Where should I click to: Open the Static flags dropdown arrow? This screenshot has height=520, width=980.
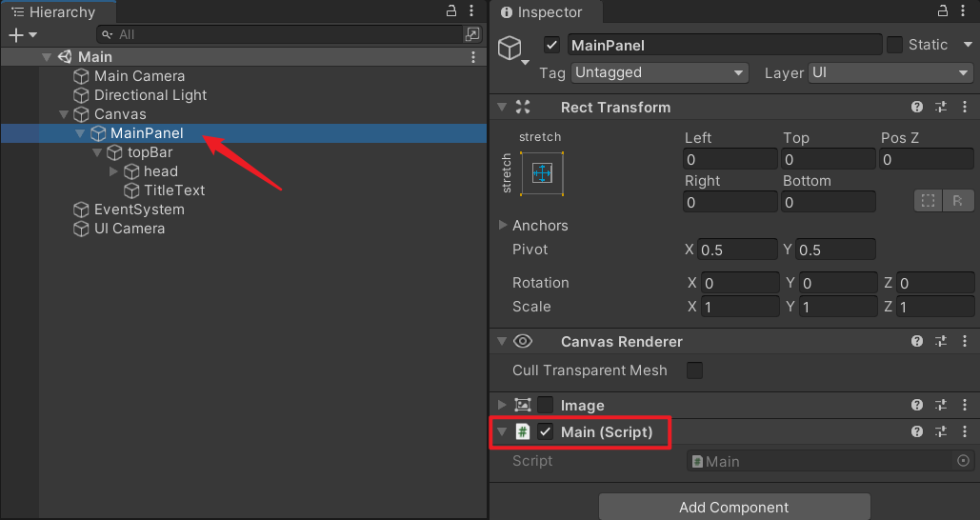[968, 45]
